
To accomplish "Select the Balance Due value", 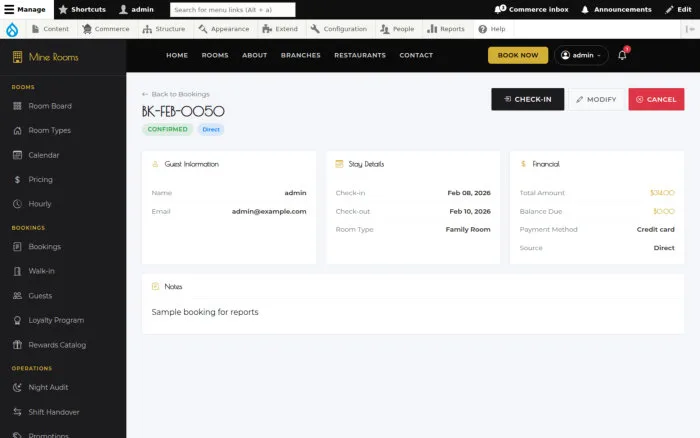I will coord(663,212).
